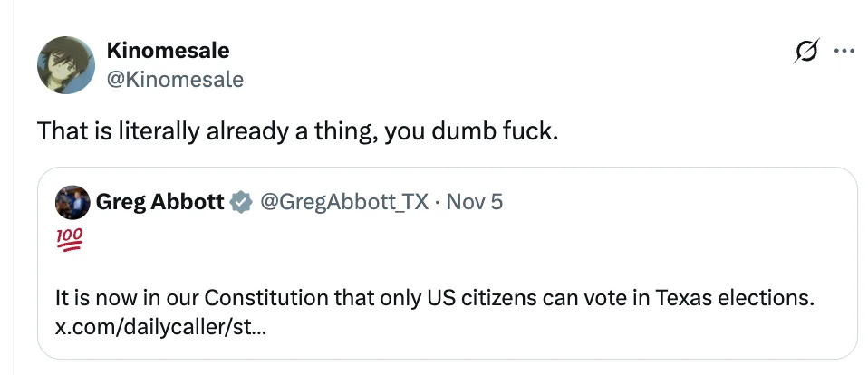
Task: Click the main tweet's text line
Action: 298,131
